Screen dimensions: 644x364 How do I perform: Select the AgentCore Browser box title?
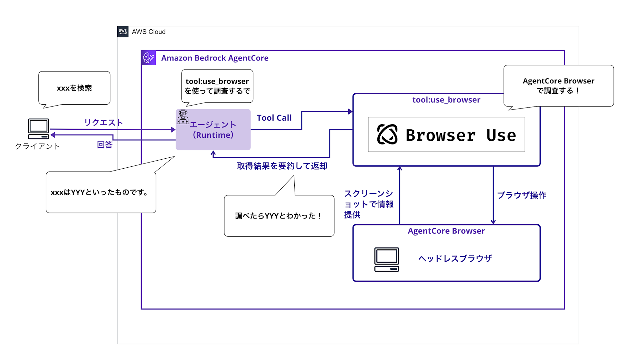point(446,231)
